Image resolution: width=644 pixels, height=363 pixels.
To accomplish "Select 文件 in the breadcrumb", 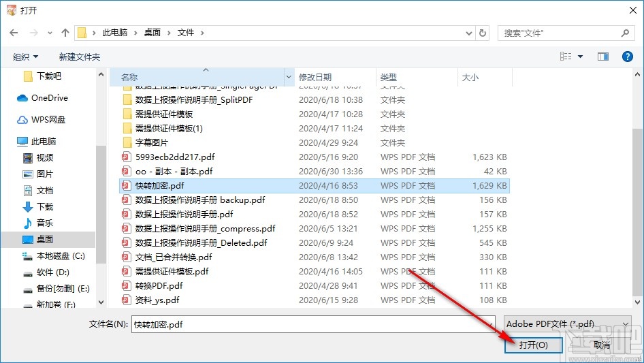I will click(x=186, y=33).
